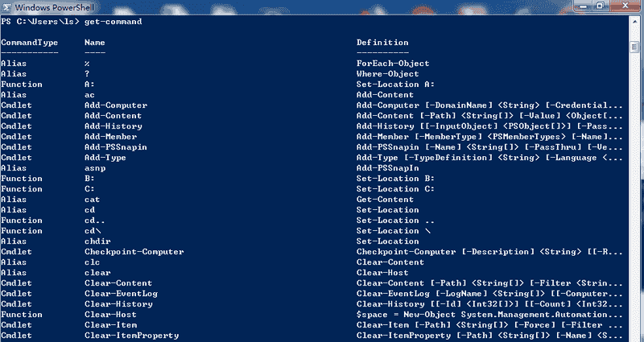644x342 pixels.
Task: Click the Where-Object definition text
Action: [x=388, y=74]
